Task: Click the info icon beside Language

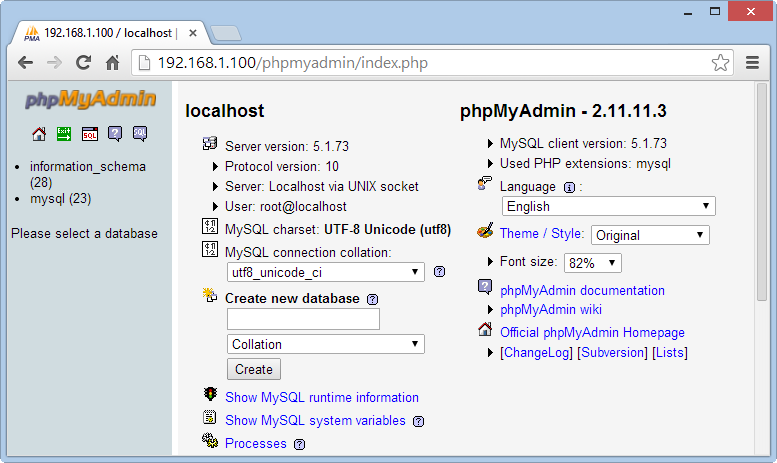Action: (569, 187)
